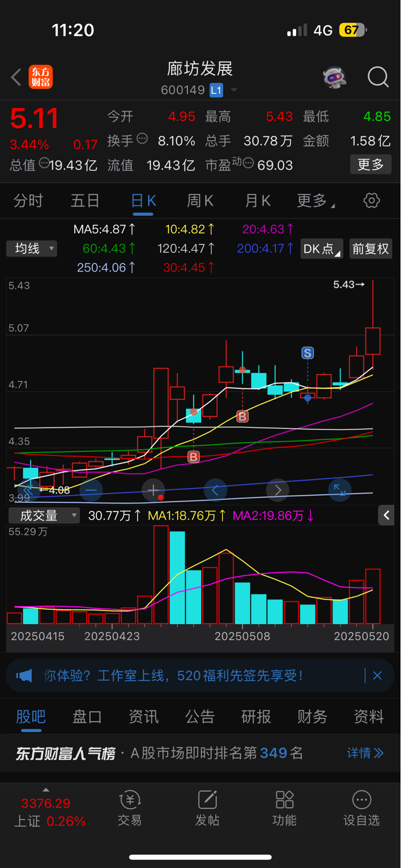Tap info icon next to 换手
Image resolution: width=401 pixels, height=868 pixels.
pyautogui.click(x=142, y=139)
